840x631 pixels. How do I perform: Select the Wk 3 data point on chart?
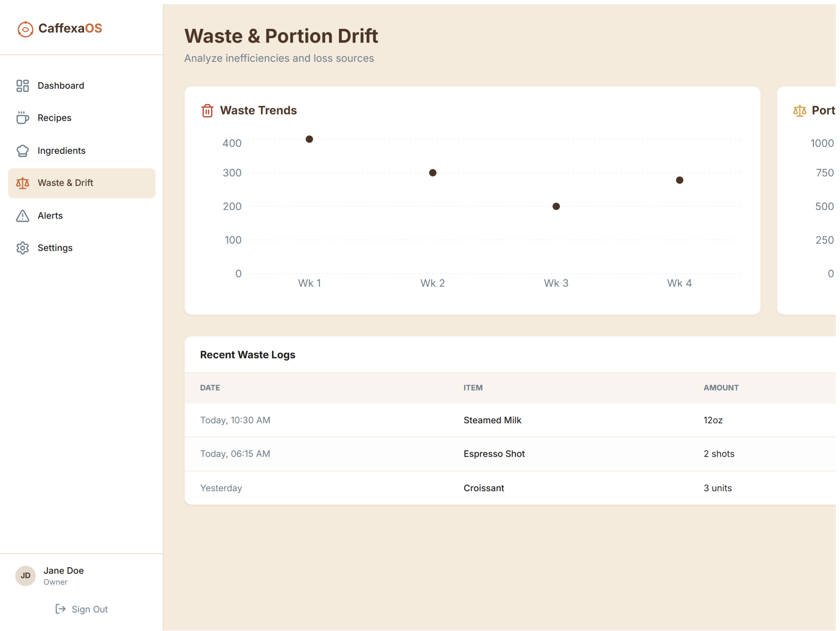pos(556,206)
